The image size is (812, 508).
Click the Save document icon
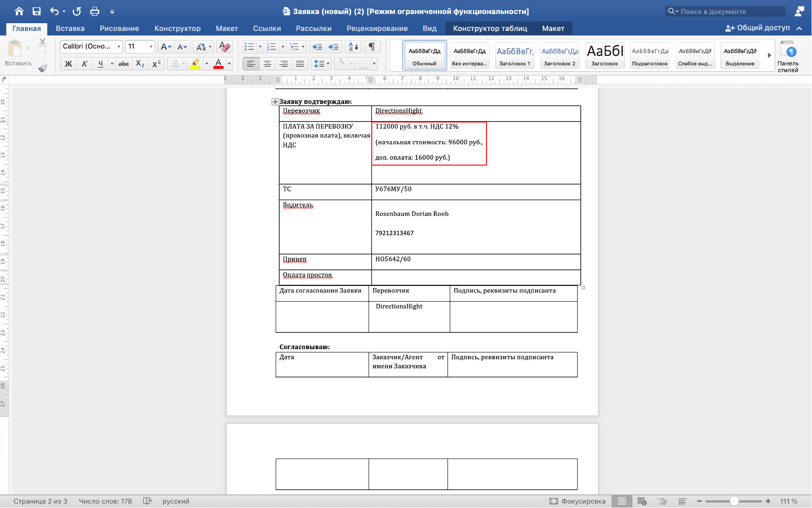pyautogui.click(x=37, y=11)
